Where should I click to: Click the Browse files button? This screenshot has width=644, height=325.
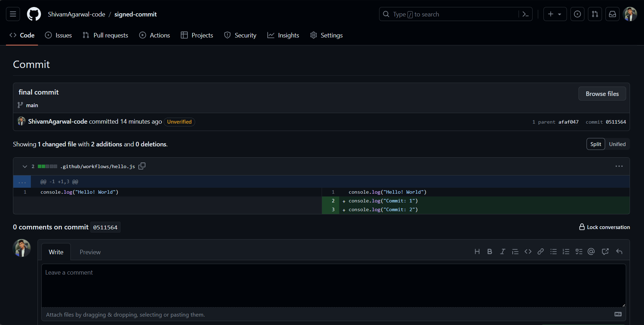[602, 94]
